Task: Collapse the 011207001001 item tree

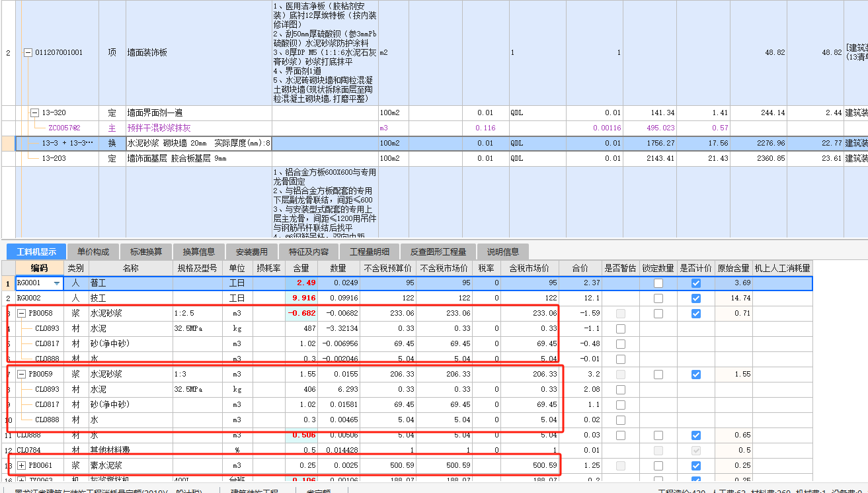Action: click(x=28, y=52)
